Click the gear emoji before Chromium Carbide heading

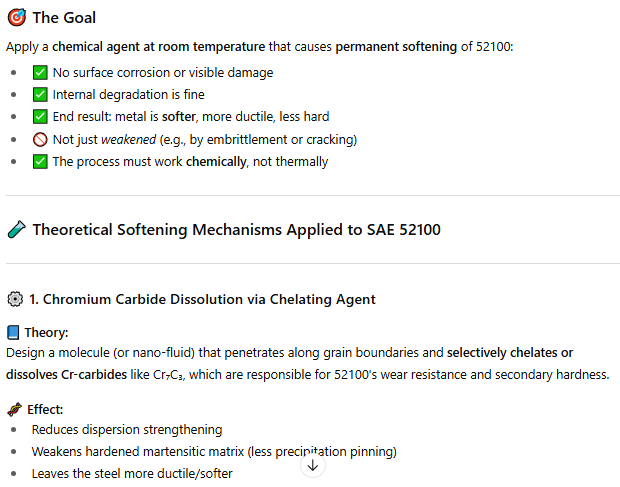click(x=15, y=299)
